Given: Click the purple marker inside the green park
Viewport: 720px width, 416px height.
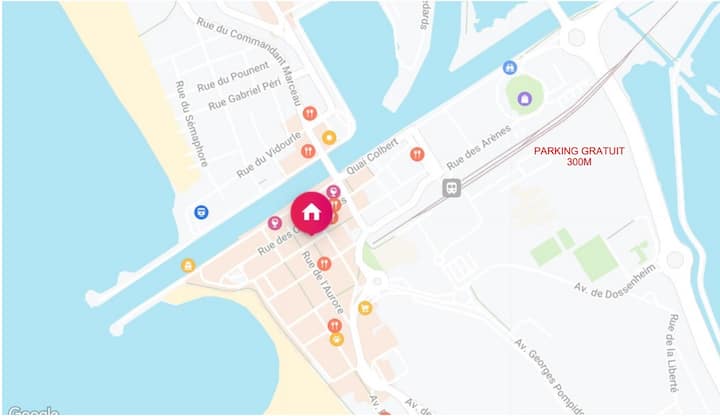Looking at the screenshot, I should pyautogui.click(x=525, y=98).
